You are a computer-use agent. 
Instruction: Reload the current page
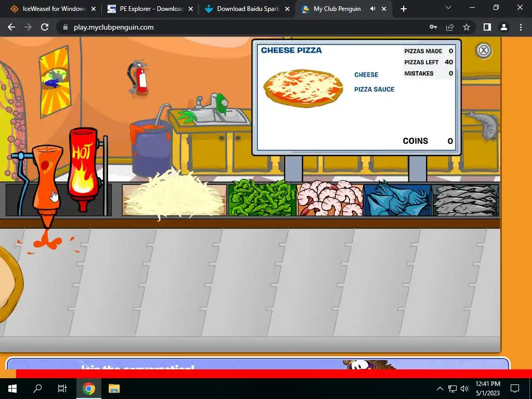coord(45,27)
